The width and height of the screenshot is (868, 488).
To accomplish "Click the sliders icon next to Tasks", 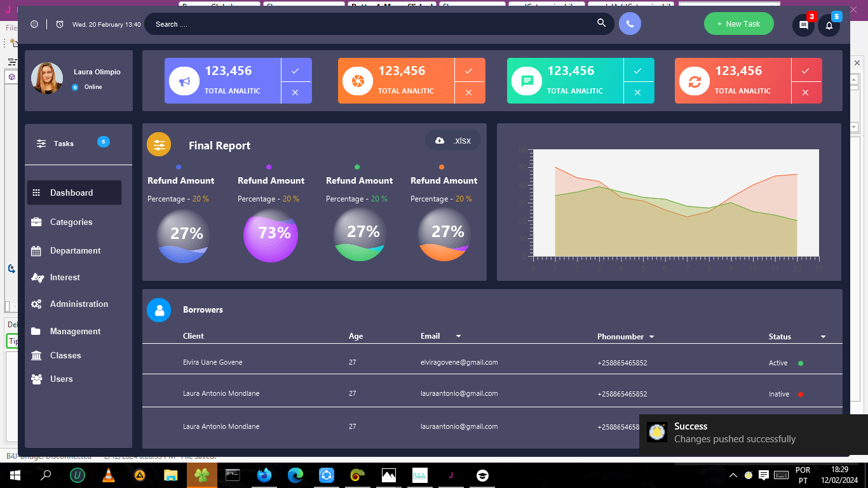I will (x=41, y=144).
